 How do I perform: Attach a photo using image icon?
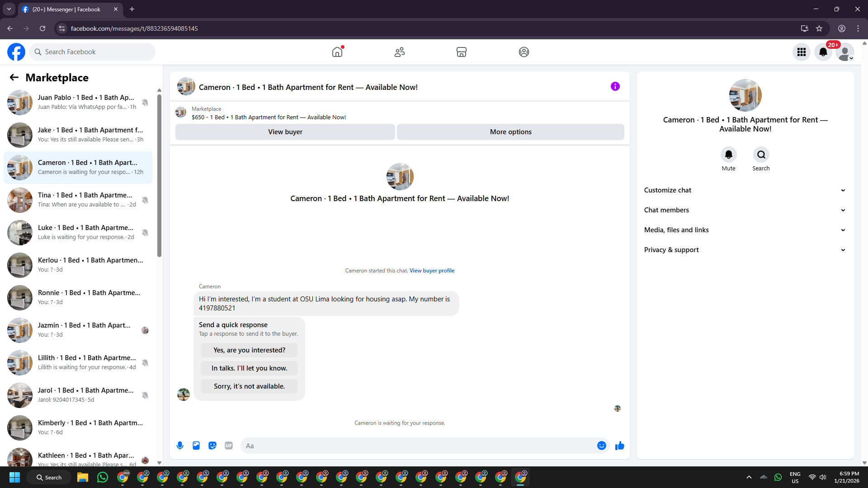196,446
